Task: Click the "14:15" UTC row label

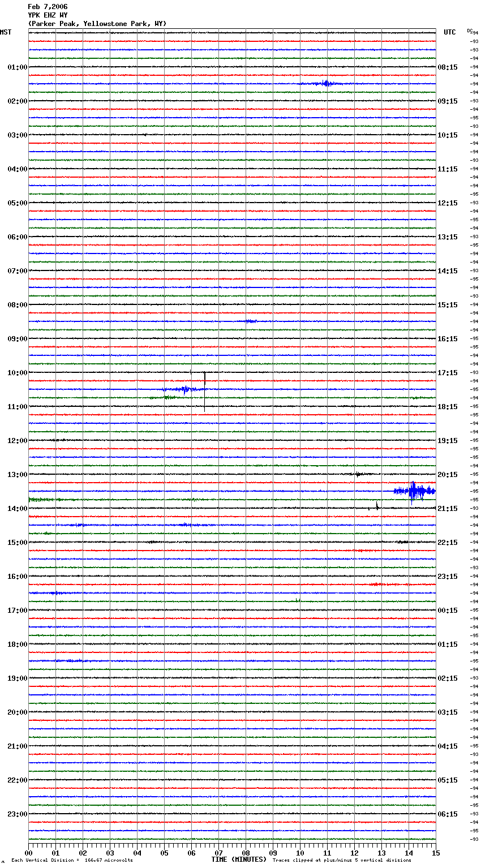Action: click(x=448, y=271)
